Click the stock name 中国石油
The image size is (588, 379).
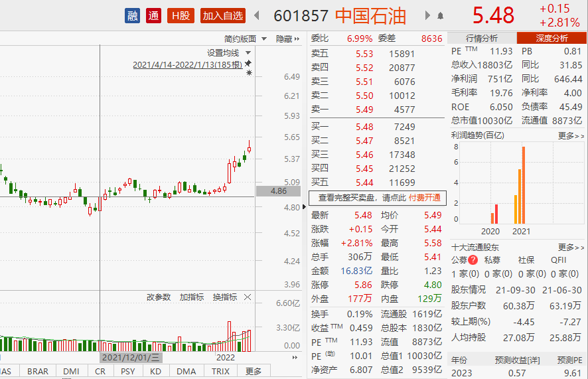pyautogui.click(x=370, y=16)
